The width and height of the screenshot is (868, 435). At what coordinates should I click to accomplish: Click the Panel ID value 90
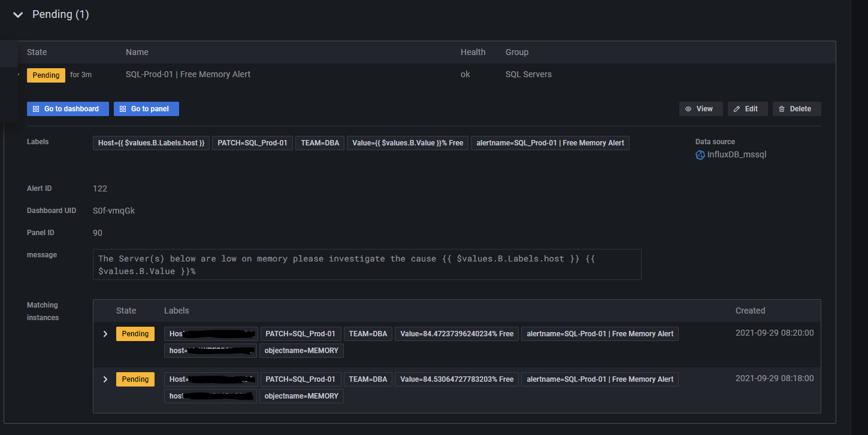98,233
